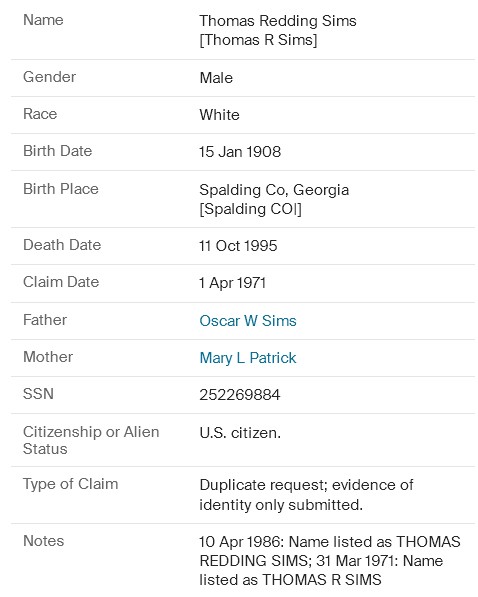This screenshot has width=478, height=597.
Task: Click the U.S. citizen status value
Action: [240, 433]
